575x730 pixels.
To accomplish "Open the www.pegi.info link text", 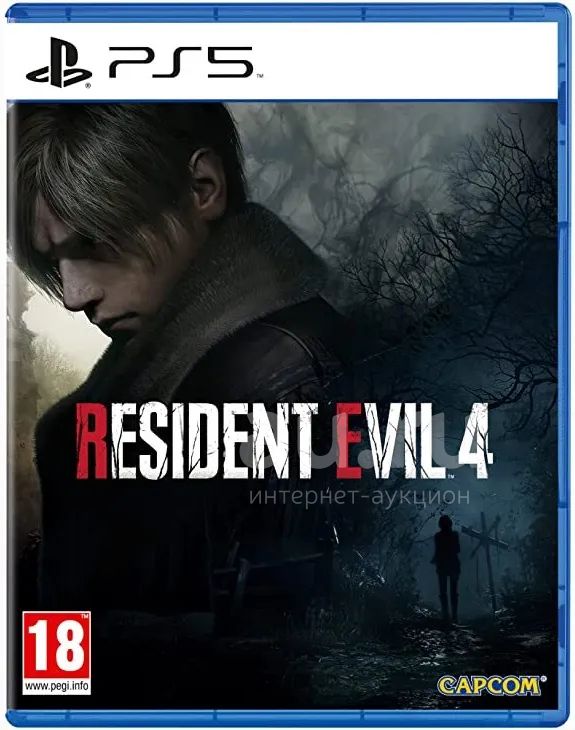I will [56, 686].
